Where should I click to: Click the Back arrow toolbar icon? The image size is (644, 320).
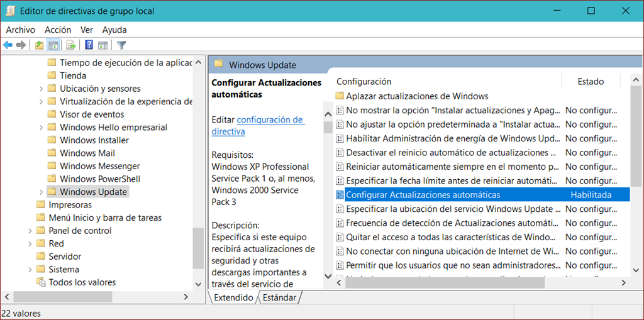point(8,45)
